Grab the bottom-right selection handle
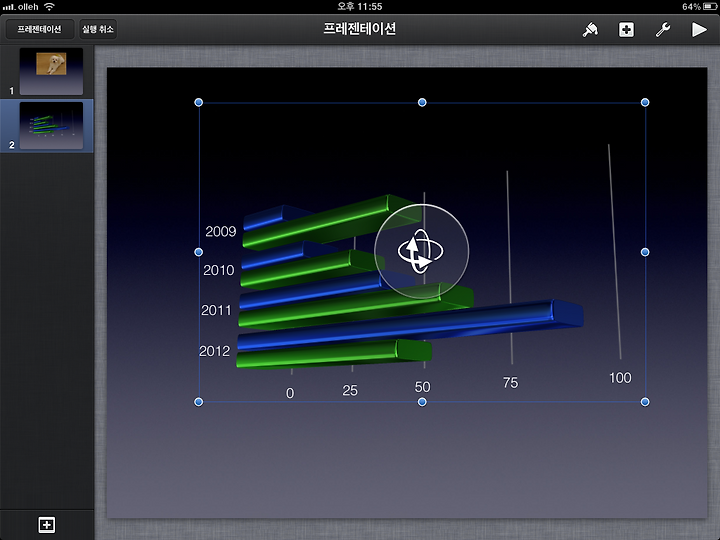Viewport: 720px width, 540px height. coord(645,402)
